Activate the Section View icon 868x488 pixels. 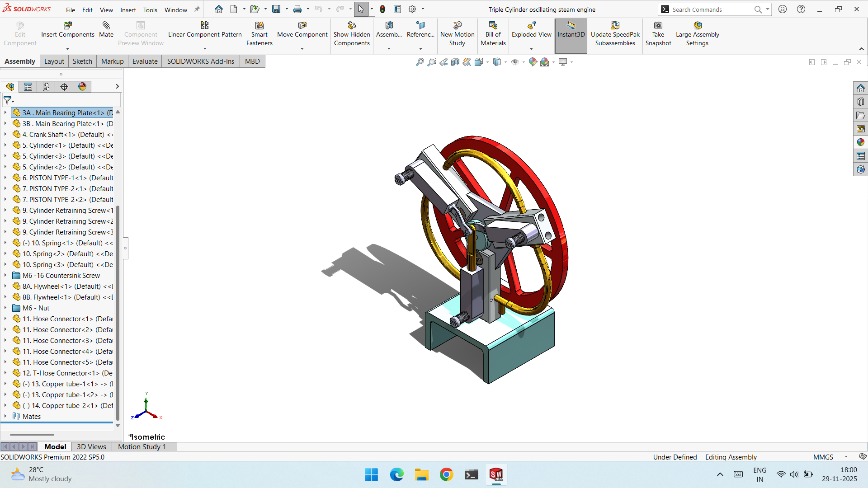point(455,62)
